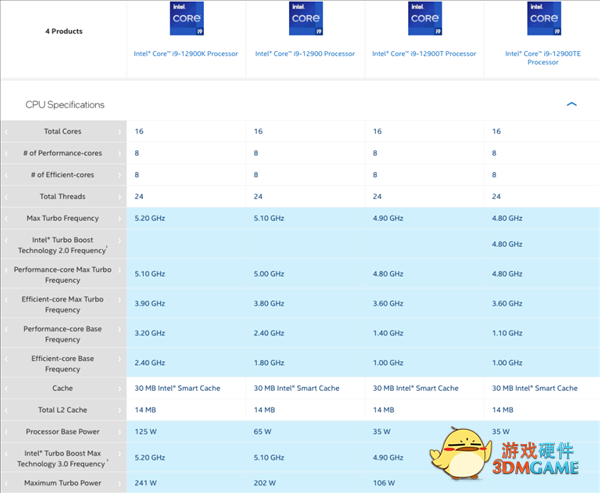The height and width of the screenshot is (493, 600).
Task: Click right arrow on Total Threads row
Action: click(119, 197)
